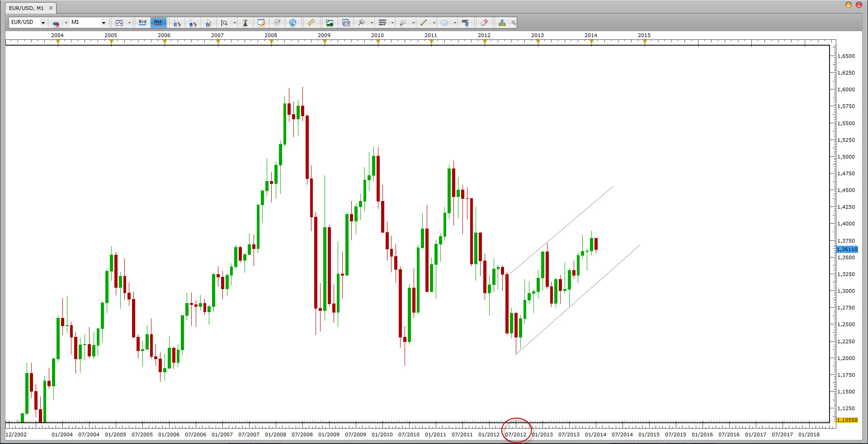Click the globe icon in toolbar
Screen dimensions: 868x444
[x=292, y=23]
